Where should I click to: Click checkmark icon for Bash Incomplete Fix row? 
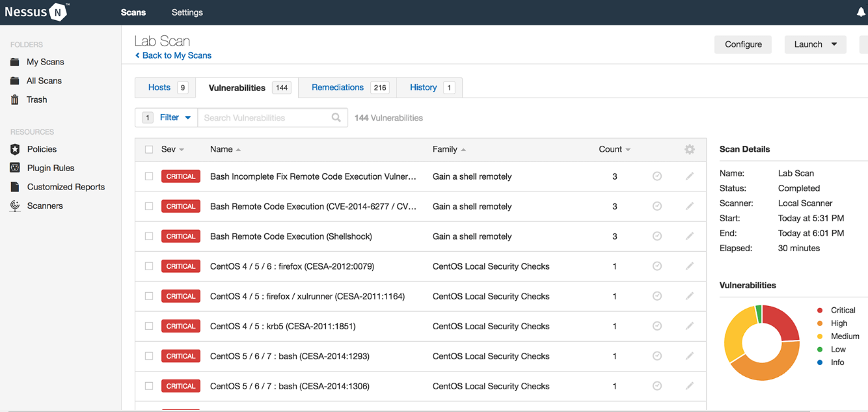657,176
